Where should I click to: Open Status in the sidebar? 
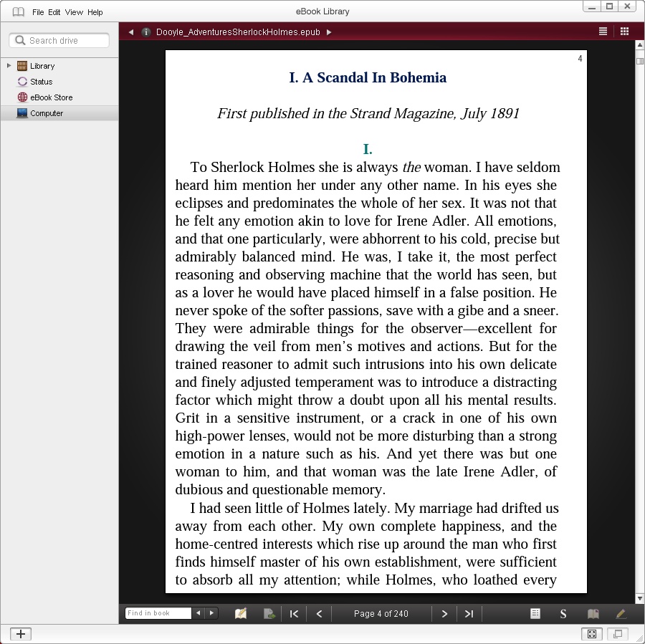click(41, 82)
